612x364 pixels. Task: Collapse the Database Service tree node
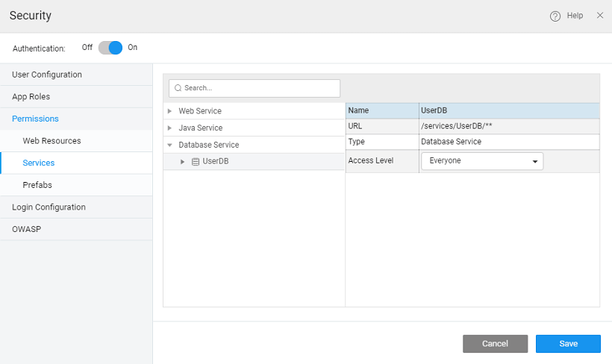tap(170, 145)
